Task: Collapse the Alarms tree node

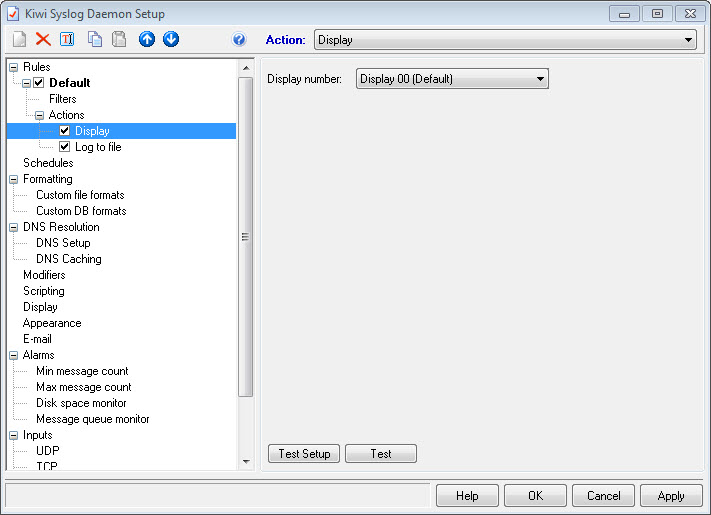Action: coord(13,355)
